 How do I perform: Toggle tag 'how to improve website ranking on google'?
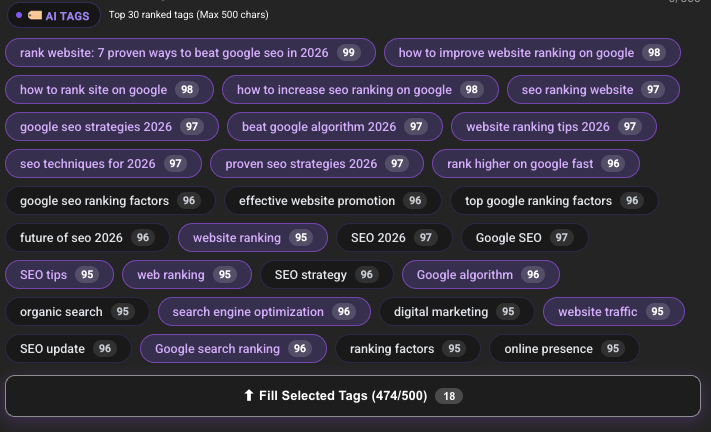pos(532,53)
